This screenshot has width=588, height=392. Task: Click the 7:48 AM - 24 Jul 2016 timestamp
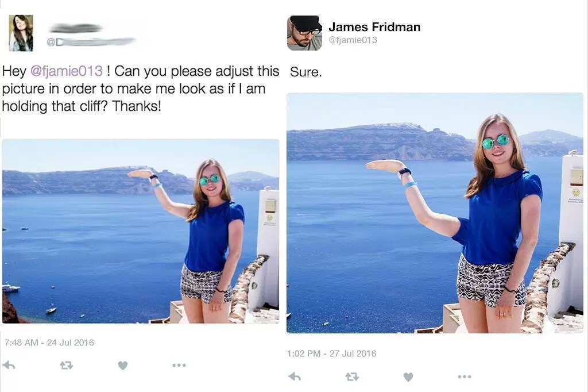click(49, 343)
